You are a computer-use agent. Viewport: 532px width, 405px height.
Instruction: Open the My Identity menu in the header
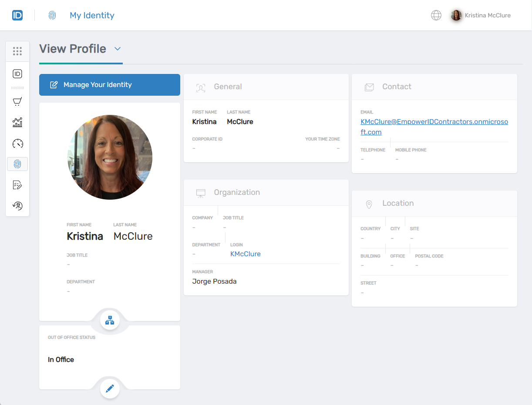click(92, 15)
